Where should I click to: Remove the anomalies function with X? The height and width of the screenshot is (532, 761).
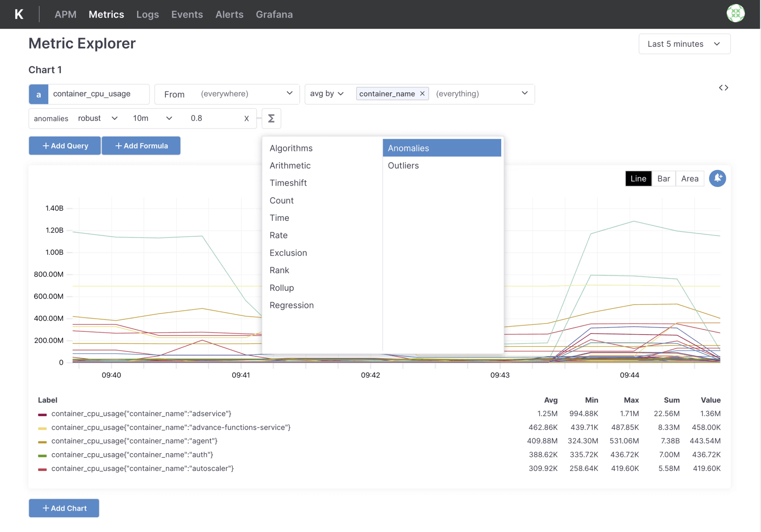coord(247,119)
